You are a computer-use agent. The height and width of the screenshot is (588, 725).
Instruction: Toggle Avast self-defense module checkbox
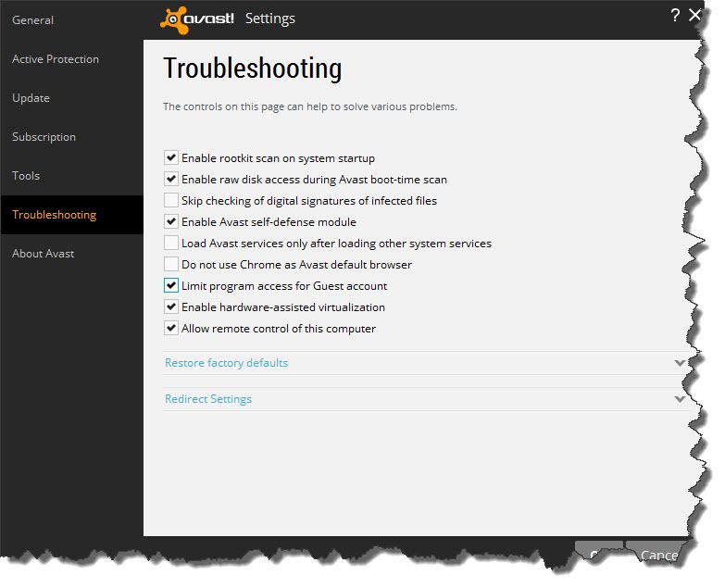171,221
